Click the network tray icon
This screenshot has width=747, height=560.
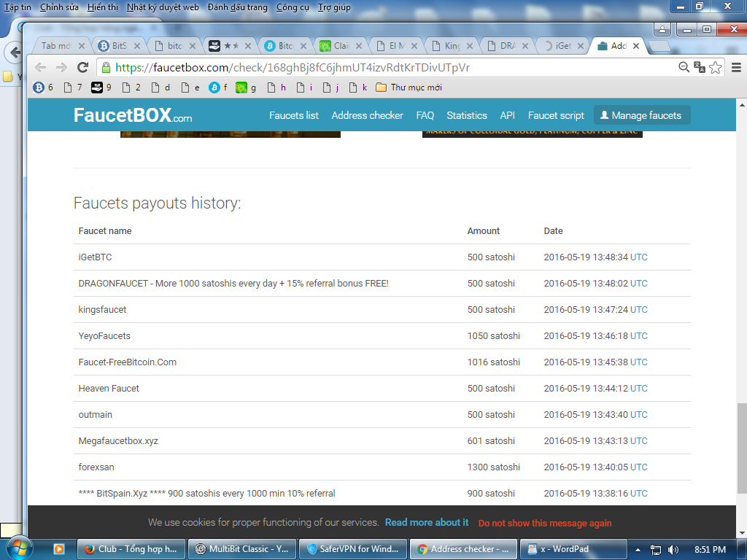[x=656, y=550]
